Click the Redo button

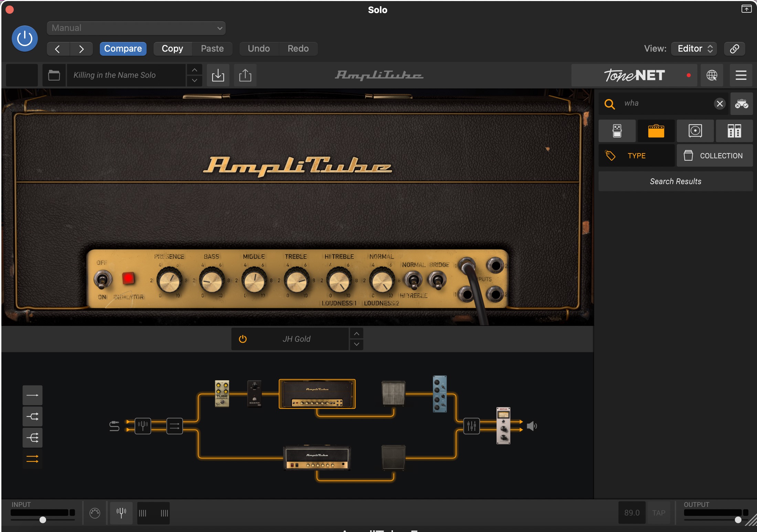(x=298, y=49)
